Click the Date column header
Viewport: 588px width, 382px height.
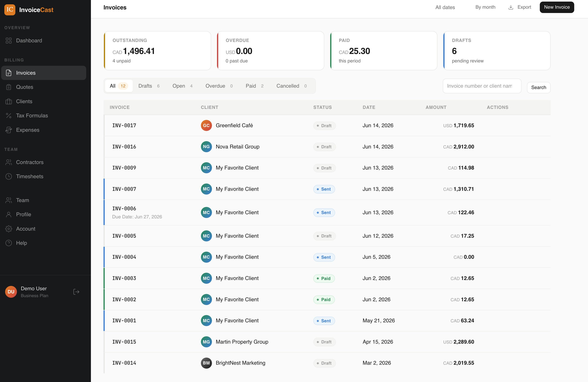pos(369,107)
